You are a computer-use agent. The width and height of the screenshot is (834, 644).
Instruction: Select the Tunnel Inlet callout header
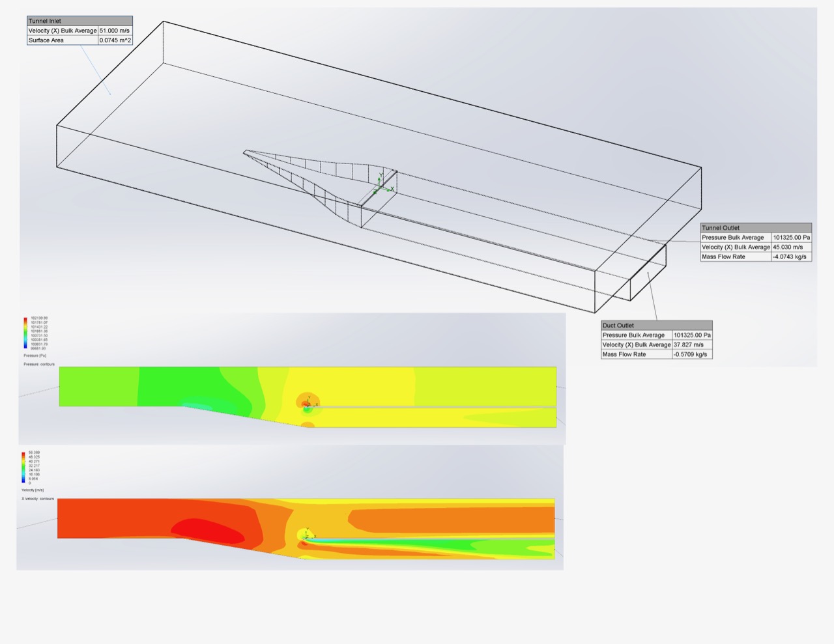[79, 21]
